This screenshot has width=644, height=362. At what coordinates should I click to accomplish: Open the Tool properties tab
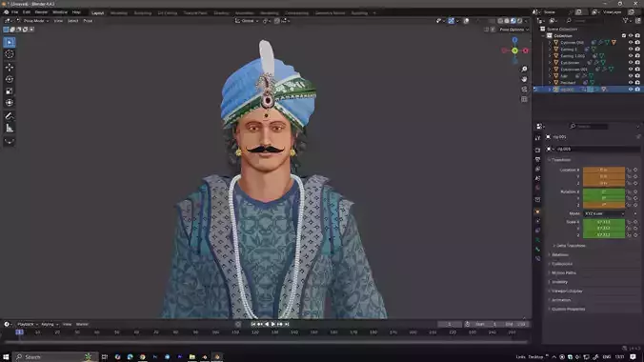click(537, 138)
